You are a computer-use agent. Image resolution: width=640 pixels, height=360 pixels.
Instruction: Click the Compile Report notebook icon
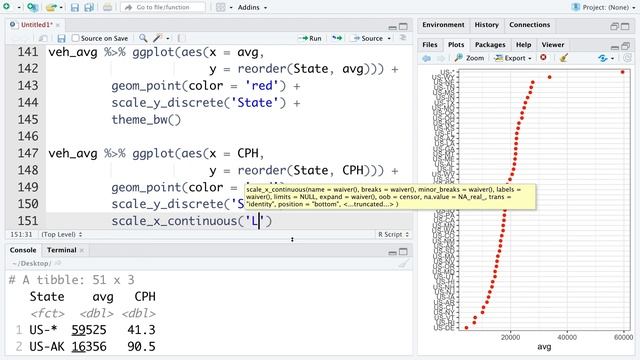pyautogui.click(x=181, y=38)
